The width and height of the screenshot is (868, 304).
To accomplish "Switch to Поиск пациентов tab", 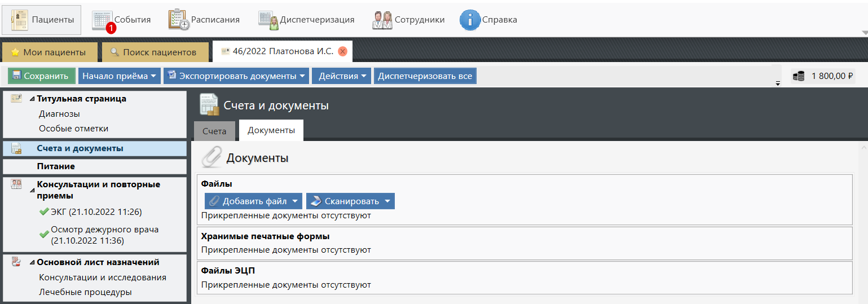I will point(152,52).
